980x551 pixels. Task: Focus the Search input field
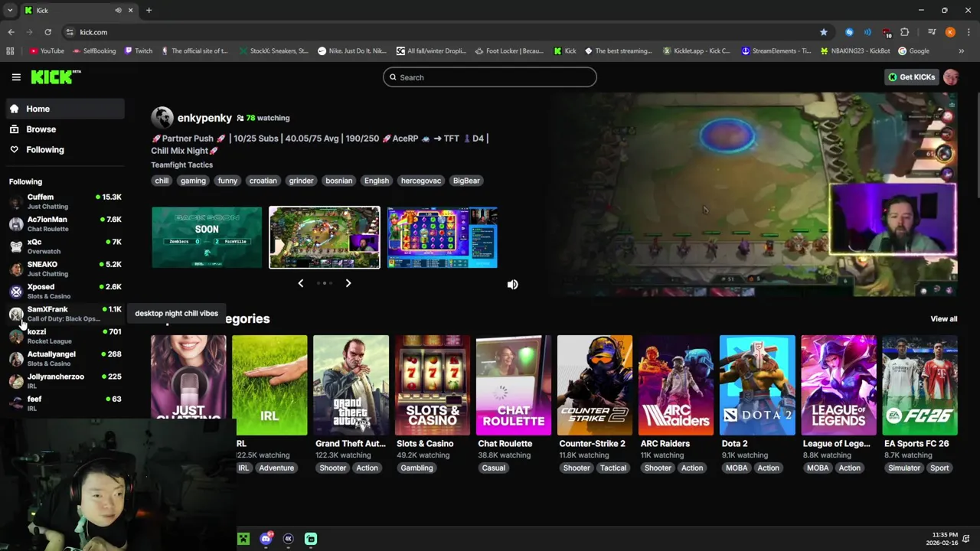(x=489, y=77)
